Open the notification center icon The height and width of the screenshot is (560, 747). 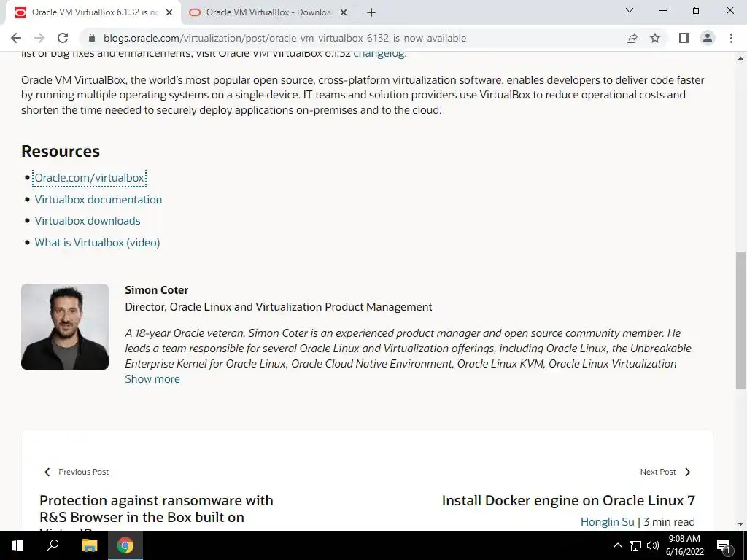pyautogui.click(x=724, y=546)
